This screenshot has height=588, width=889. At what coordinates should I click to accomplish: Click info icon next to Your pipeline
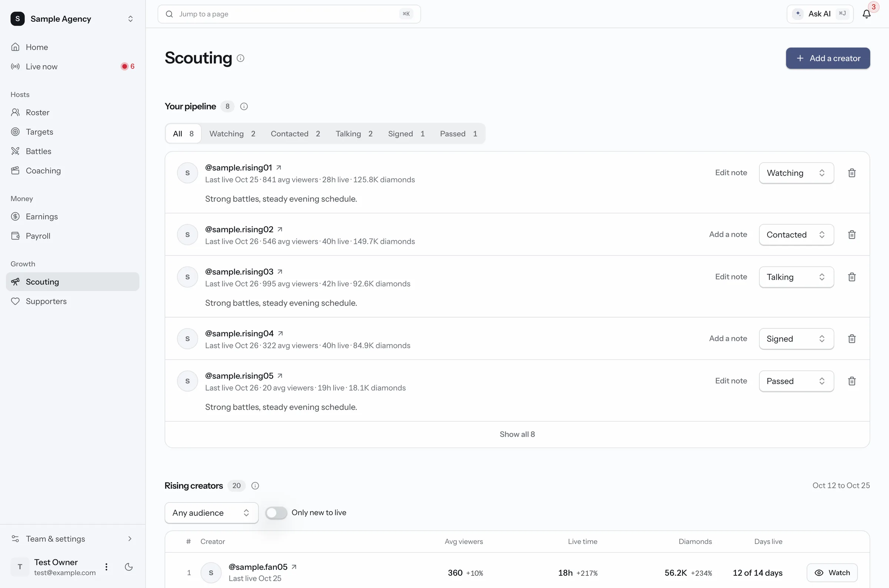click(244, 106)
